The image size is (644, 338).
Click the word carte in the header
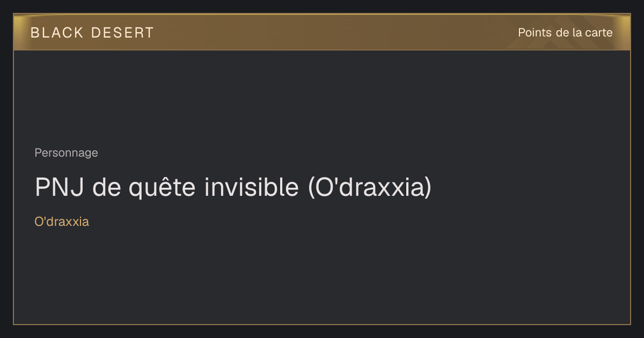(599, 33)
